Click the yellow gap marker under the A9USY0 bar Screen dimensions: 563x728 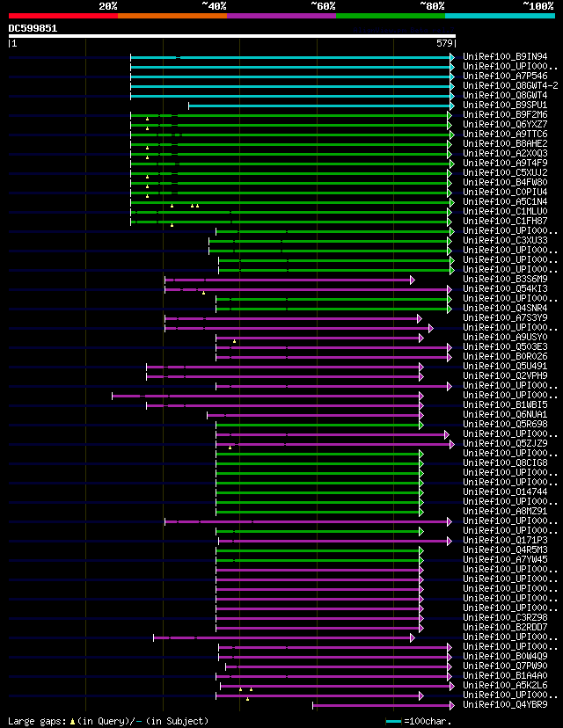[x=234, y=341]
